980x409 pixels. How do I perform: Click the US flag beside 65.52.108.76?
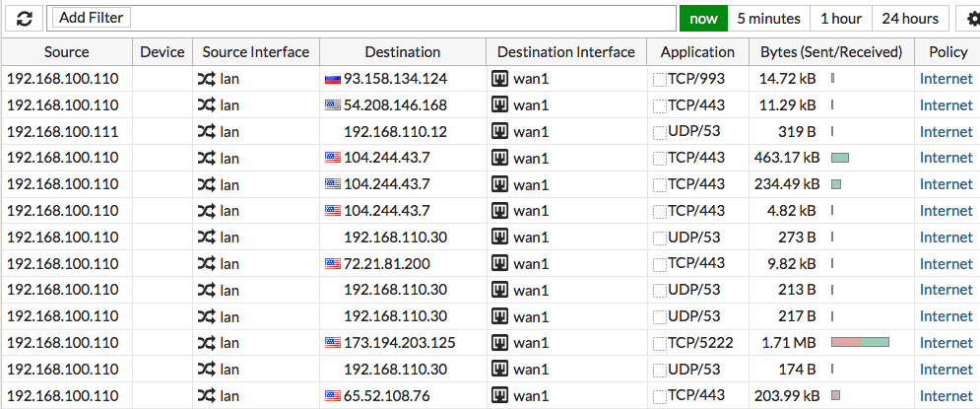[x=333, y=396]
